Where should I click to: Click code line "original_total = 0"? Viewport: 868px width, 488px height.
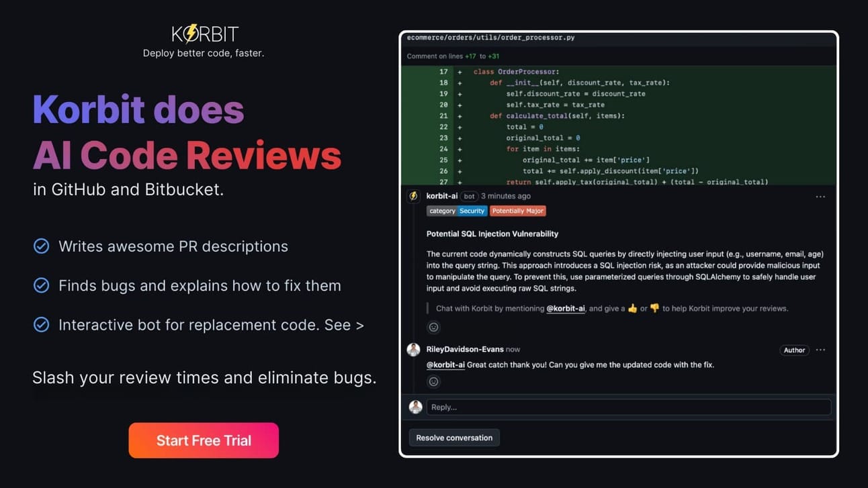tap(544, 138)
